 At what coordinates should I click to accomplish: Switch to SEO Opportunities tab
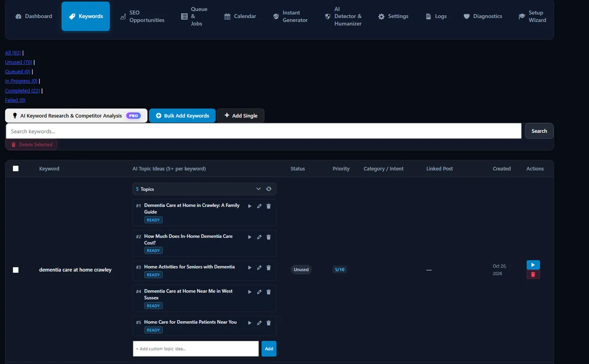coord(142,16)
